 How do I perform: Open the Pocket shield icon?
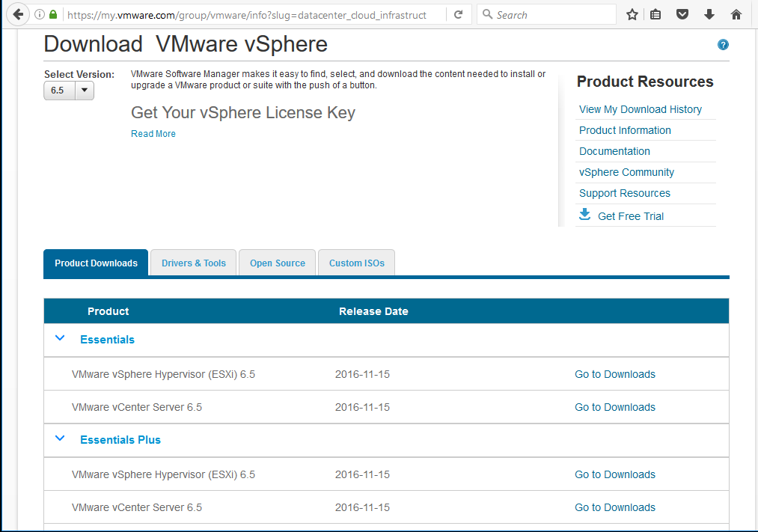pyautogui.click(x=682, y=14)
